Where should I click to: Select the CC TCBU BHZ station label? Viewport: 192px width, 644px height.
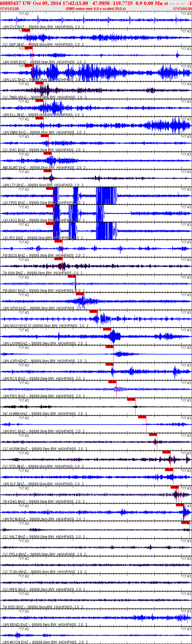click(15, 572)
